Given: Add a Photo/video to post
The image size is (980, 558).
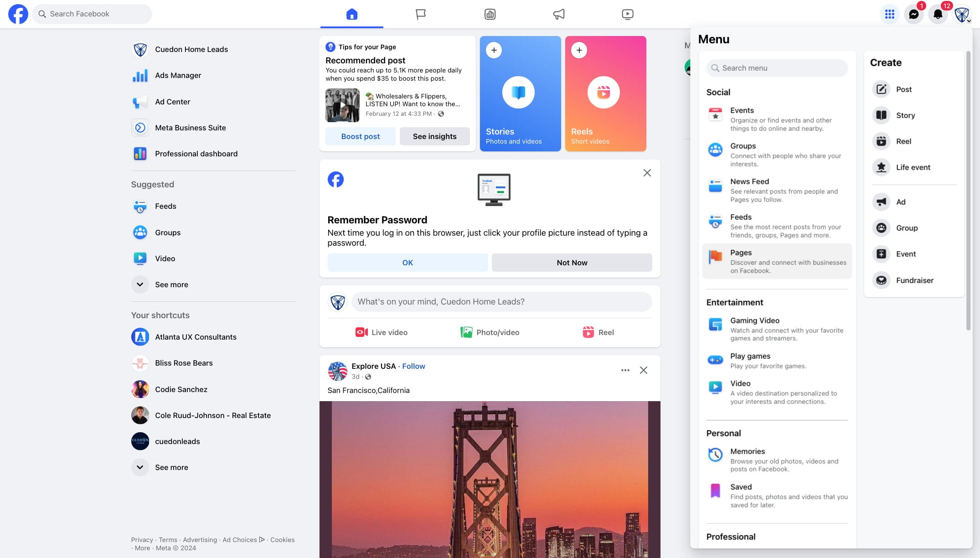Looking at the screenshot, I should pyautogui.click(x=490, y=332).
